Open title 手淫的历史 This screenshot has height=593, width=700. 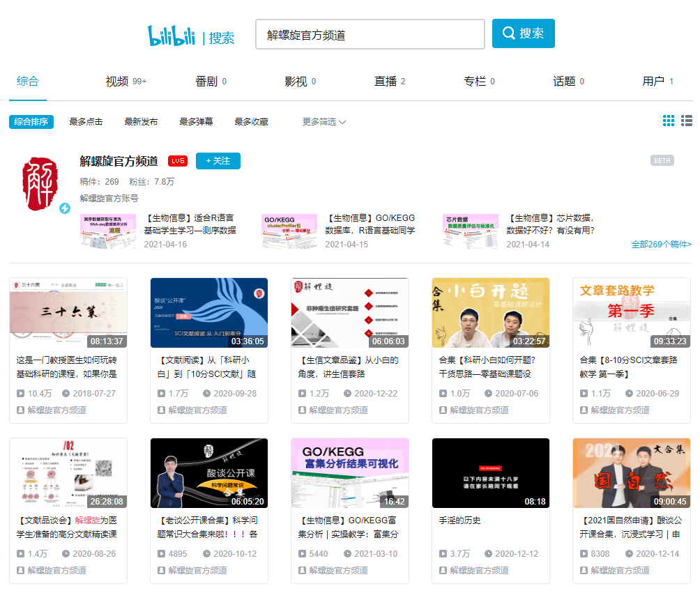460,521
